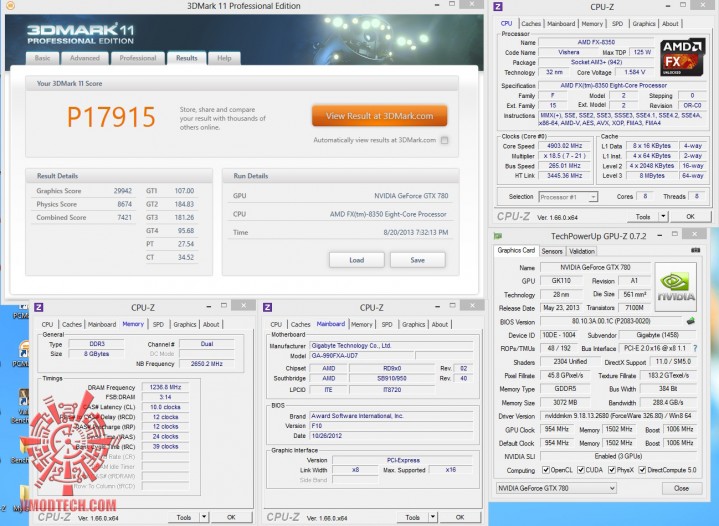Screen dimensions: 719x526
Task: Toggle the OpenCL checkbox in GPU-Z
Action: coord(546,470)
